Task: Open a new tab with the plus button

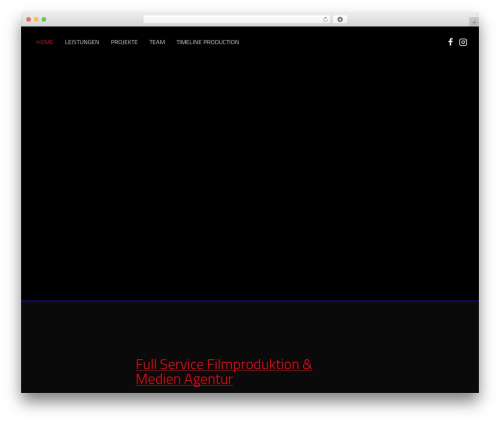Action: pos(474,22)
